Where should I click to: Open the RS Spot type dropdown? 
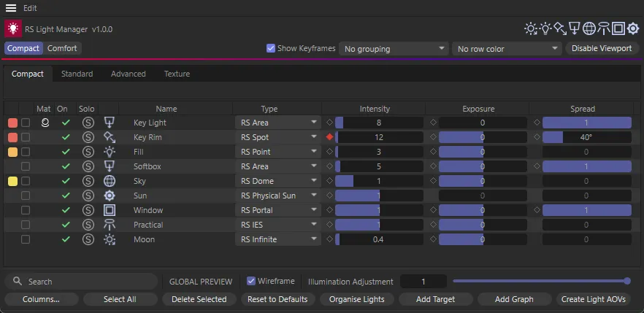point(278,137)
